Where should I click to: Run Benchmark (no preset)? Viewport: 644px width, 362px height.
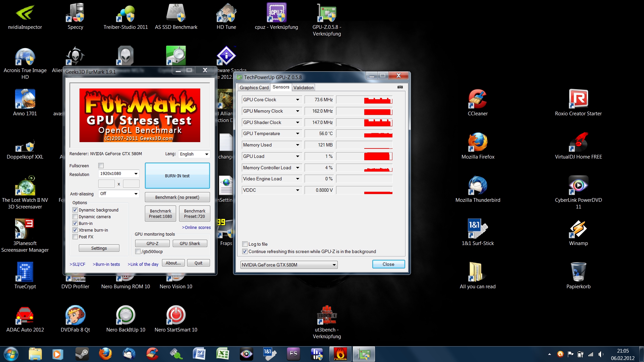coord(177,197)
